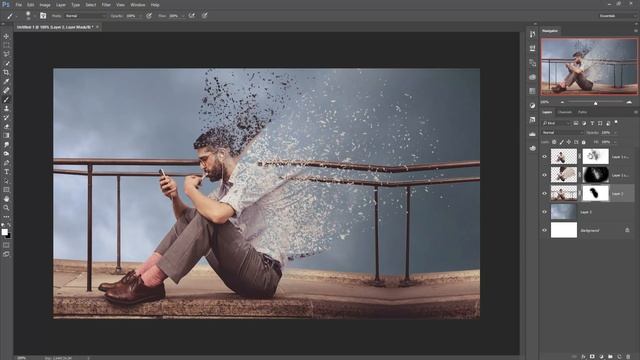The image size is (640, 360).
Task: Click the swap foreground and background colors icon
Action: click(x=9, y=225)
